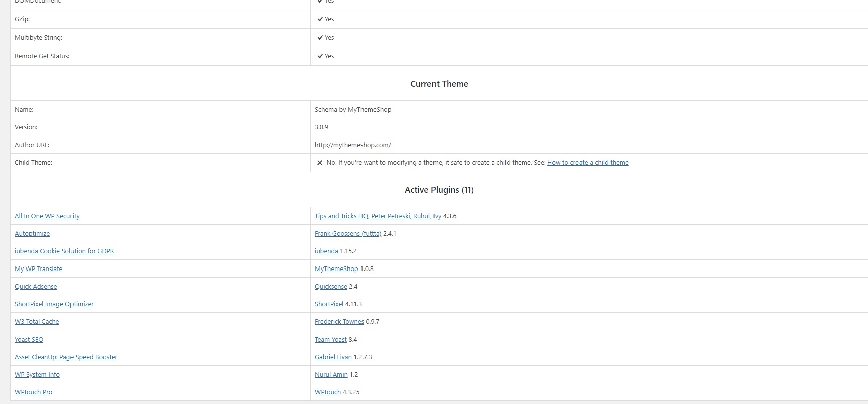The height and width of the screenshot is (404, 868).
Task: Visit author Tips and Tricks HQ, Peter Petreski link
Action: (x=378, y=216)
